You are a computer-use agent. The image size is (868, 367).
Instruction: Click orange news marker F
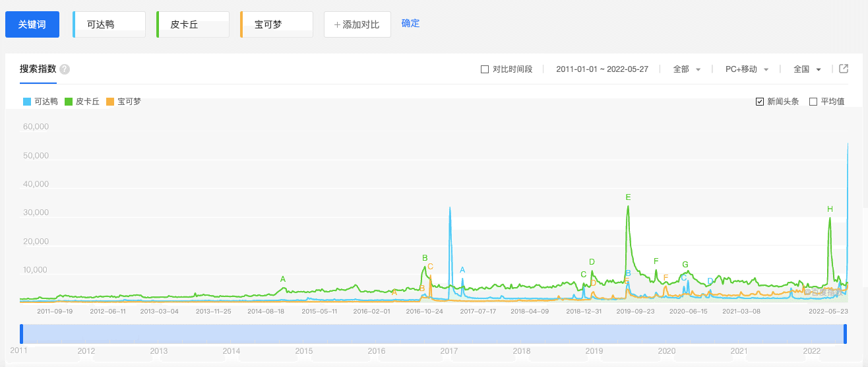pos(666,278)
